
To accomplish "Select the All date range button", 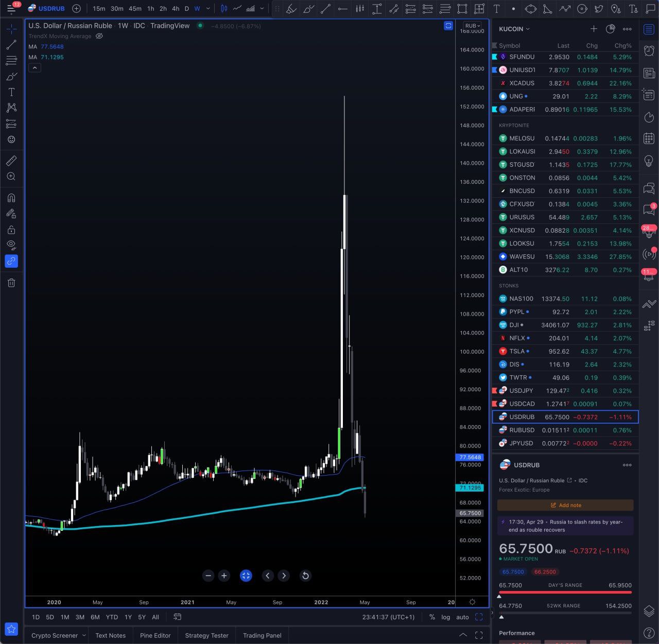I will pos(155,617).
